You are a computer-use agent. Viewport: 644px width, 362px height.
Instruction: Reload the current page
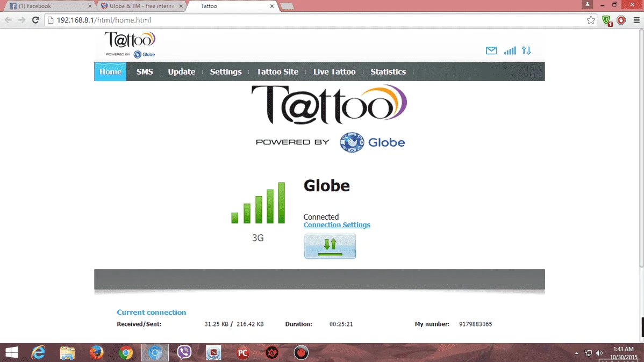[35, 20]
